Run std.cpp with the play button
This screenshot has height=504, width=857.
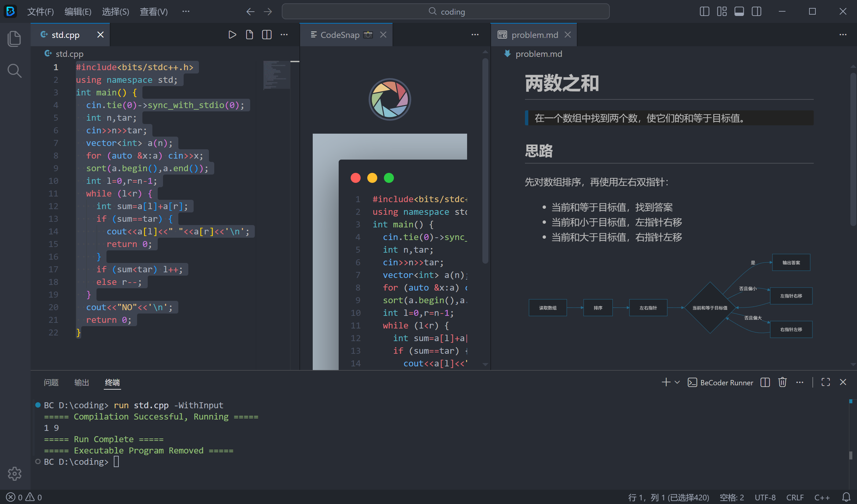point(232,35)
